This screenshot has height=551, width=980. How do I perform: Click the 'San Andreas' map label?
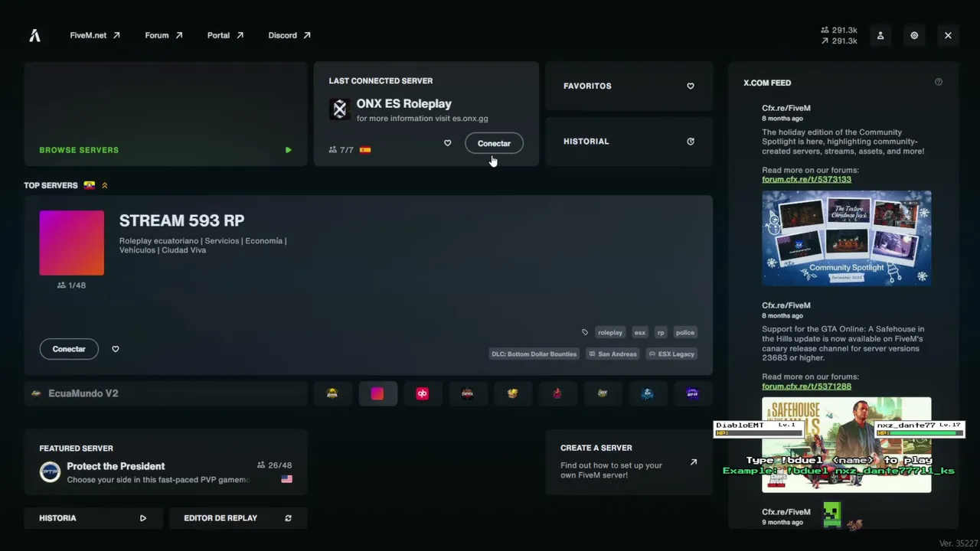pyautogui.click(x=612, y=354)
